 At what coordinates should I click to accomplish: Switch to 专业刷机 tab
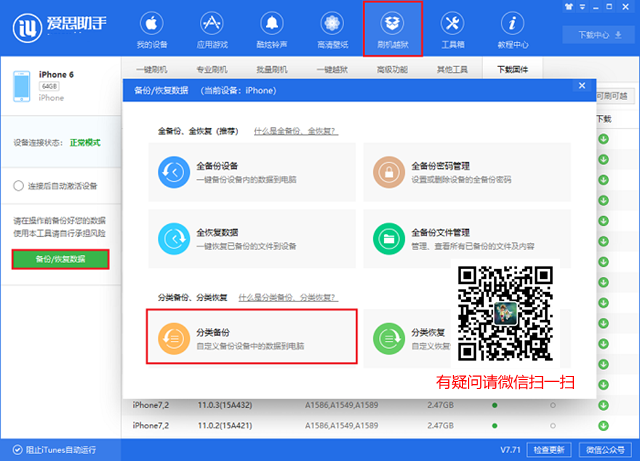tap(212, 69)
